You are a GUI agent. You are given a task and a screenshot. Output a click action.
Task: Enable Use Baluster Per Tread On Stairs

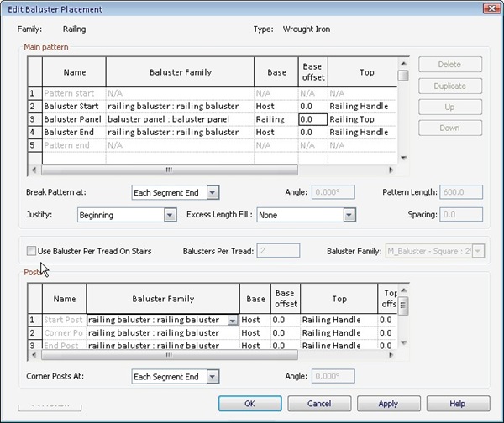pos(32,251)
